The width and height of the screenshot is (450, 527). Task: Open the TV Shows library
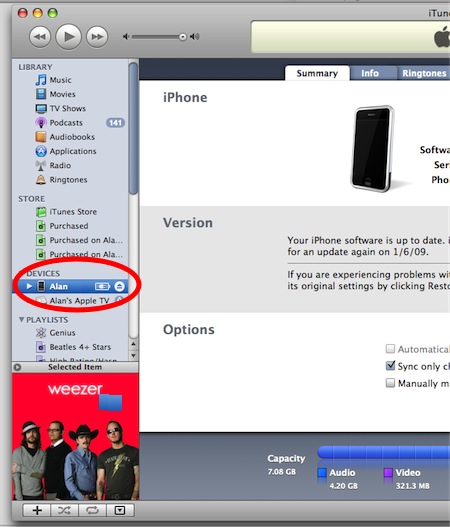click(x=61, y=109)
